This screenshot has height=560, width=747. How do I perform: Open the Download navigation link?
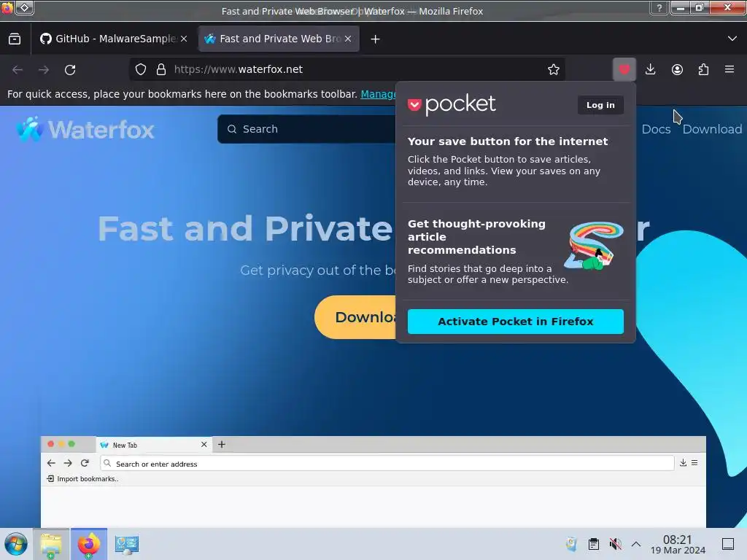tap(712, 129)
